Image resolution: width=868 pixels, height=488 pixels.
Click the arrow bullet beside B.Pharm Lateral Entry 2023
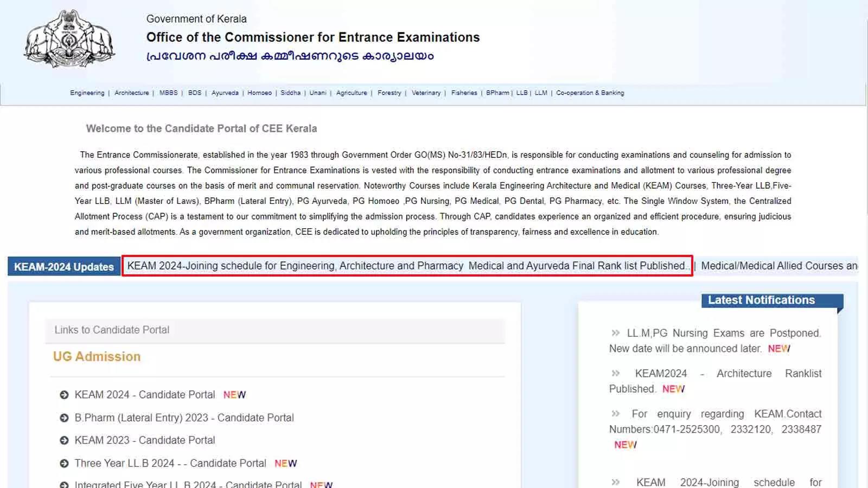point(64,418)
